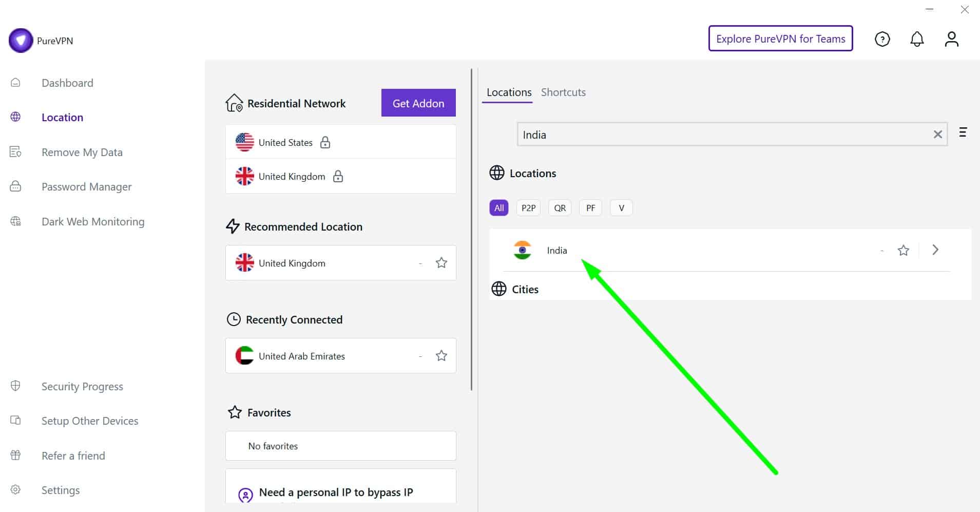The image size is (980, 512).
Task: Click United Arab Emirates flag icon
Action: pyautogui.click(x=244, y=355)
